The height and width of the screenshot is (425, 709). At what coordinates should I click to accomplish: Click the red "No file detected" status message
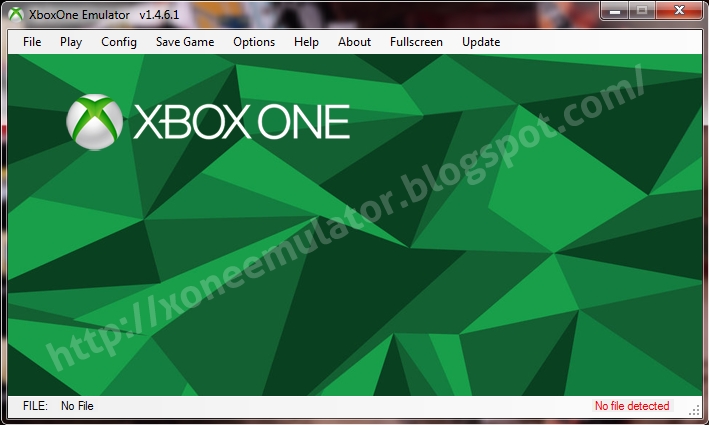pyautogui.click(x=632, y=406)
